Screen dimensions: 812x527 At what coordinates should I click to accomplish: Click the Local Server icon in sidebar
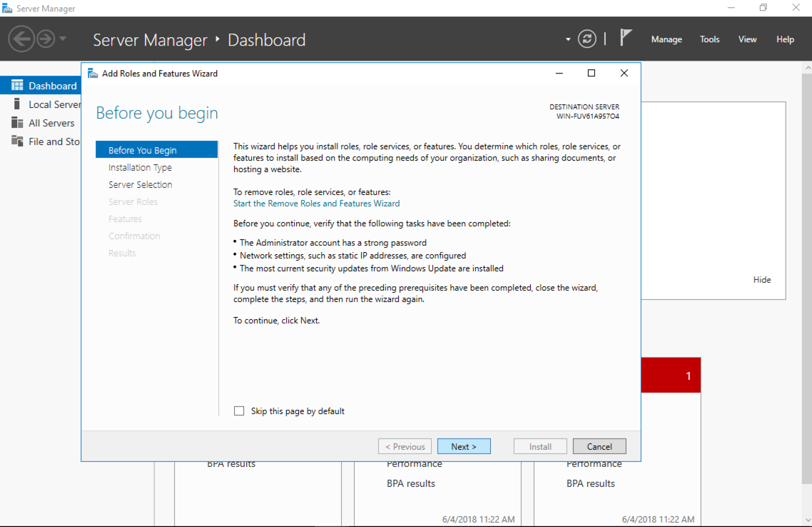click(17, 104)
